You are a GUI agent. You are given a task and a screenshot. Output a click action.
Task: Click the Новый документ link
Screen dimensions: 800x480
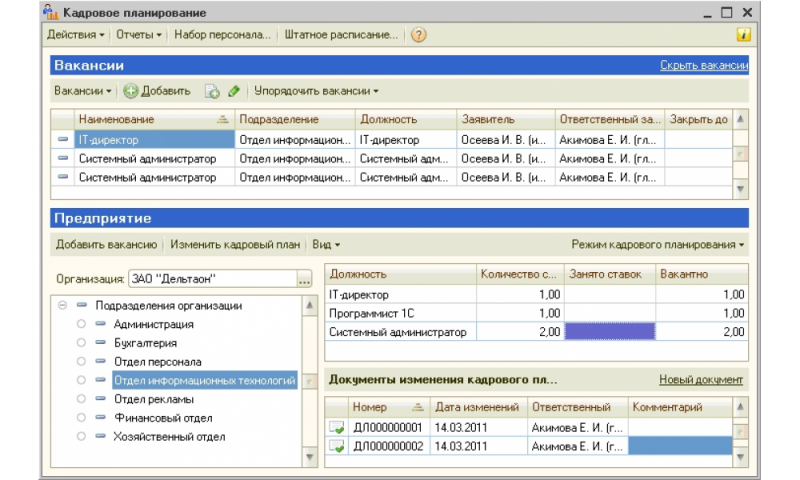700,380
